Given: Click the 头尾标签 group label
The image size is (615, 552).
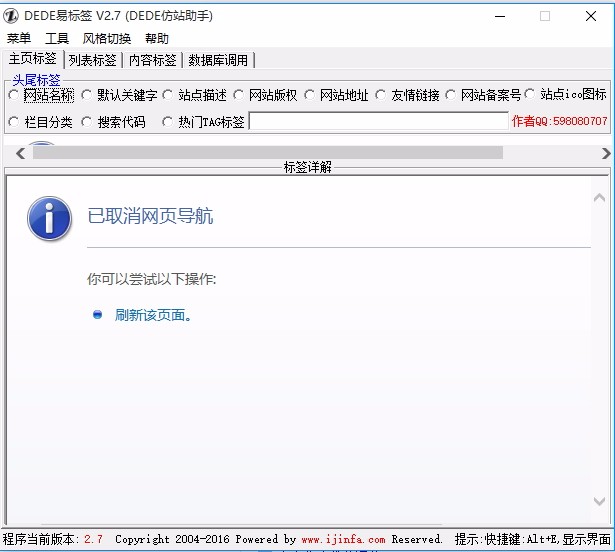Looking at the screenshot, I should pyautogui.click(x=36, y=80).
